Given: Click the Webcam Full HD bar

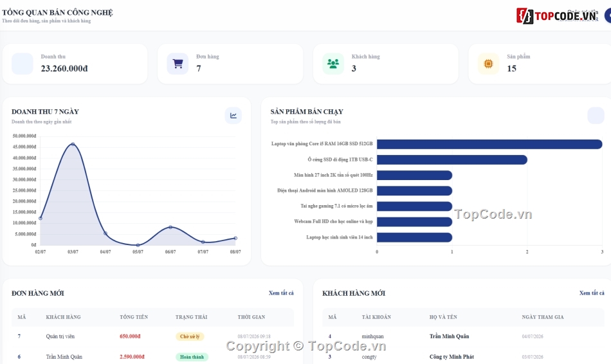Looking at the screenshot, I should (414, 222).
